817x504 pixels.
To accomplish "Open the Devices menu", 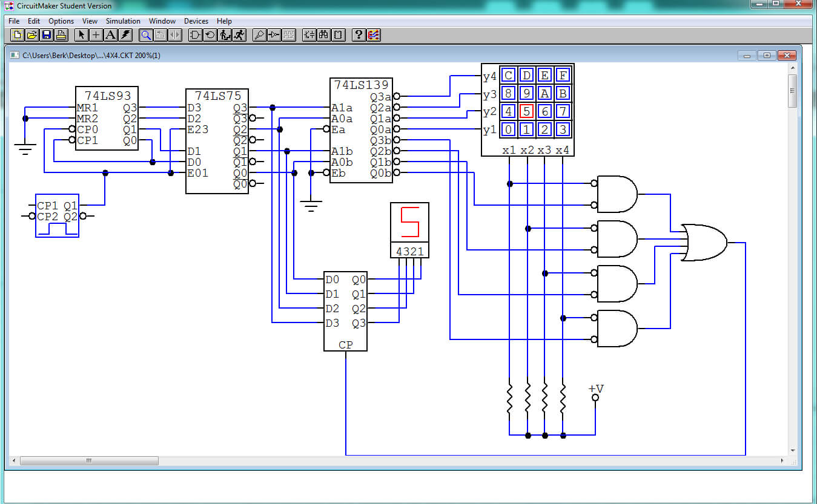I will (x=196, y=21).
